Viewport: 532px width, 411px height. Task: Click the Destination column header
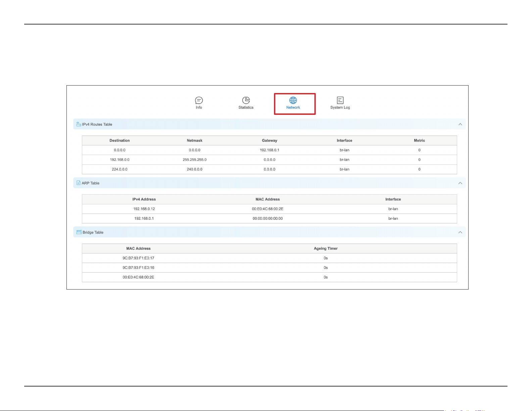tap(119, 141)
